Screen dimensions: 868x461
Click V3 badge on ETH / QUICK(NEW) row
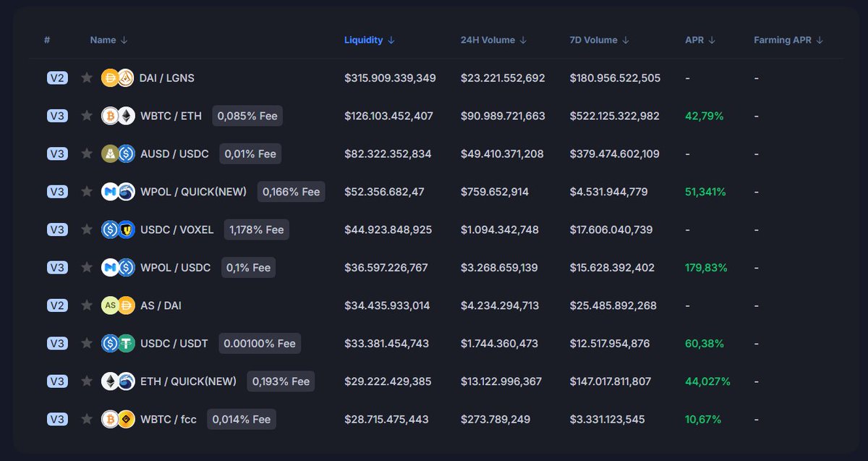(57, 381)
